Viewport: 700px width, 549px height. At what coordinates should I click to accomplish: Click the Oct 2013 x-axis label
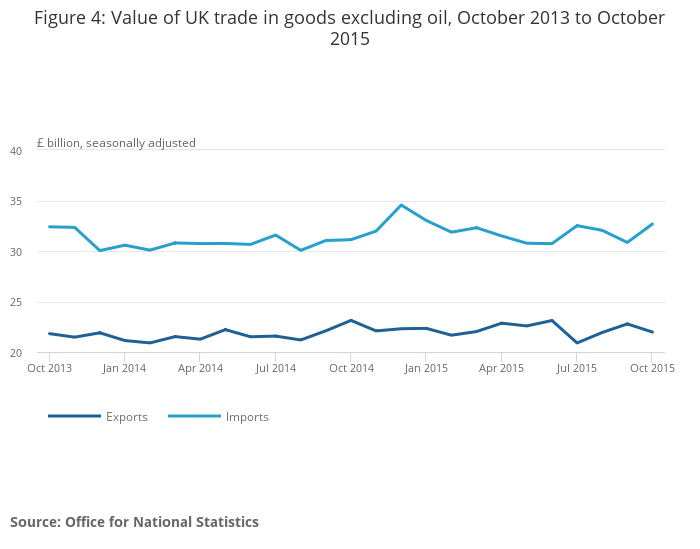coord(49,368)
